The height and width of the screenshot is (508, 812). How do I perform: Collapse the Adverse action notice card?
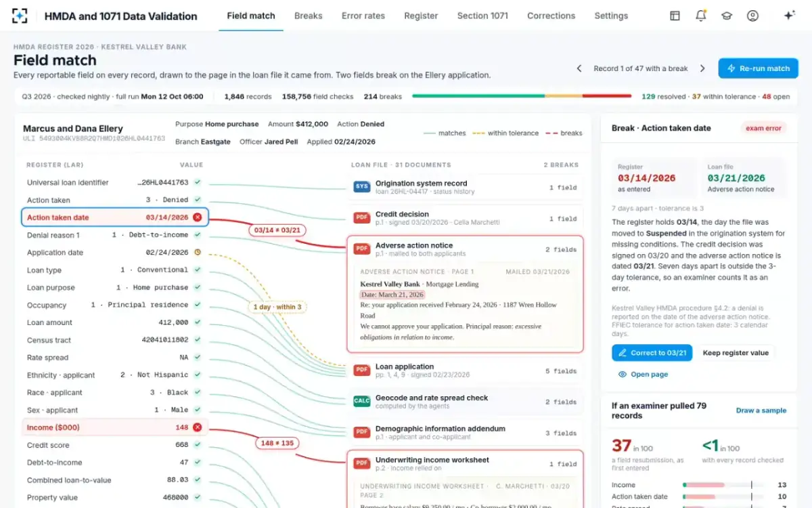click(x=465, y=249)
